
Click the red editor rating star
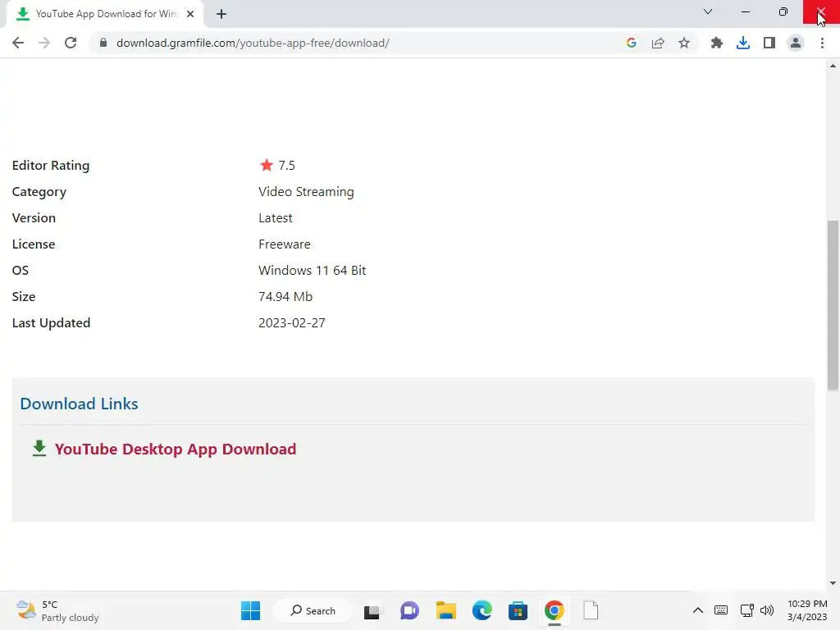coord(267,165)
